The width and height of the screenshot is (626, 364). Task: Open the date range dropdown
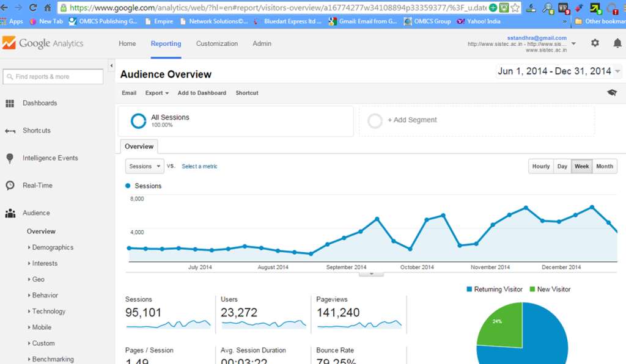[559, 71]
